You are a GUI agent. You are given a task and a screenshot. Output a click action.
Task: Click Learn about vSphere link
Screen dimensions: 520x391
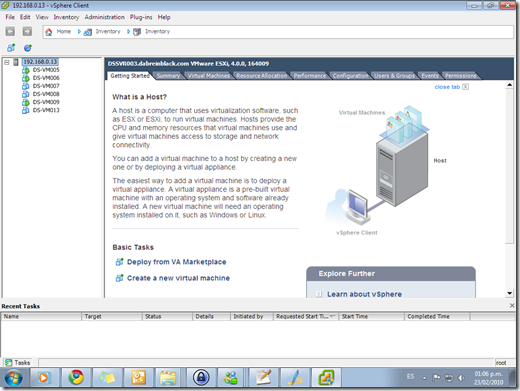coord(364,294)
